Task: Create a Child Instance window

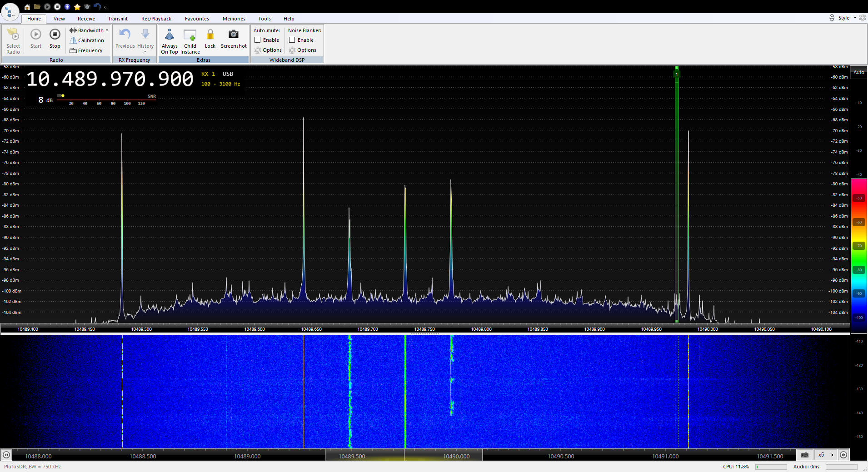Action: tap(190, 35)
